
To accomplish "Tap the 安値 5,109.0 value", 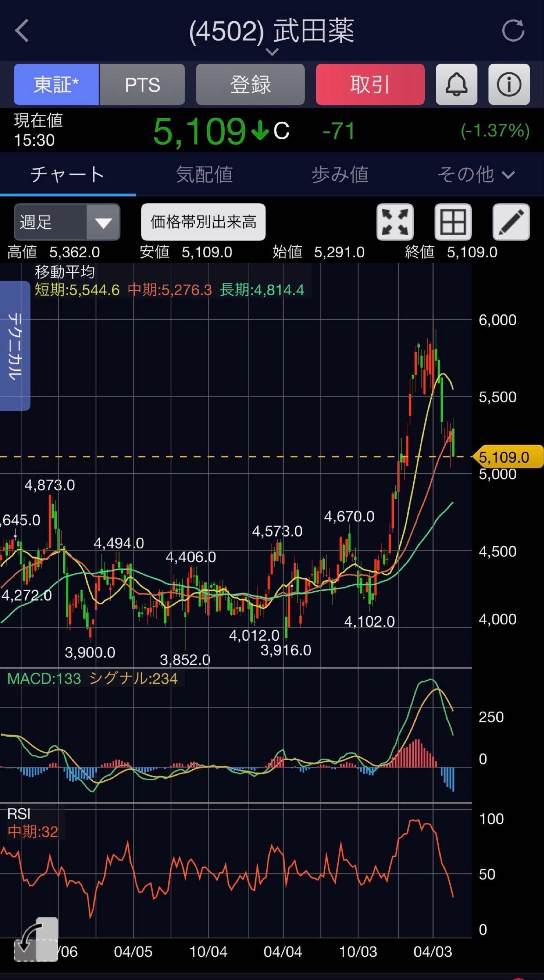I will [186, 252].
